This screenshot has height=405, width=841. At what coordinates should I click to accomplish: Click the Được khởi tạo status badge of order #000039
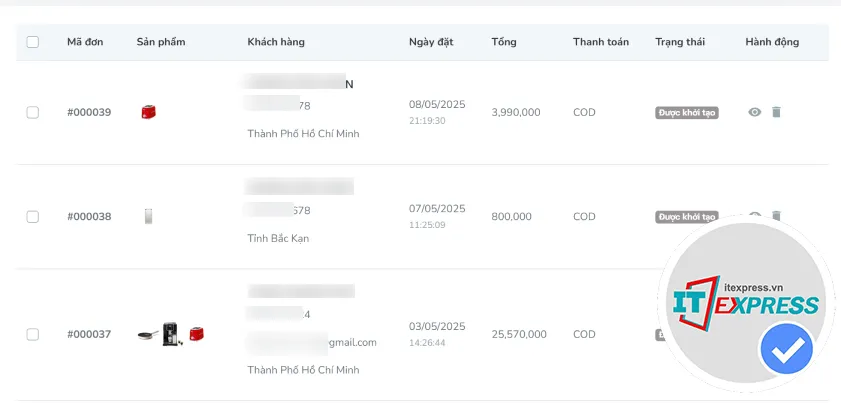687,113
